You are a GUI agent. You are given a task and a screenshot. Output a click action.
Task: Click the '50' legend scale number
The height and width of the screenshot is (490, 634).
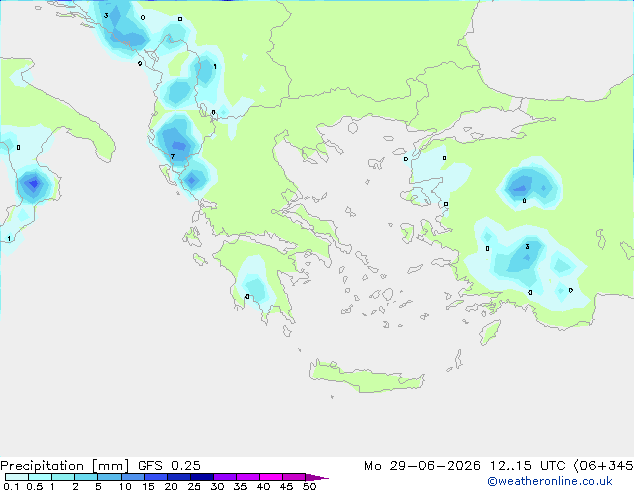pos(309,486)
